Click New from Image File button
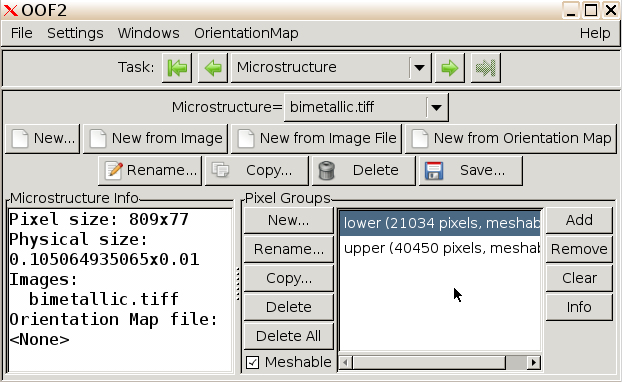 tap(317, 138)
